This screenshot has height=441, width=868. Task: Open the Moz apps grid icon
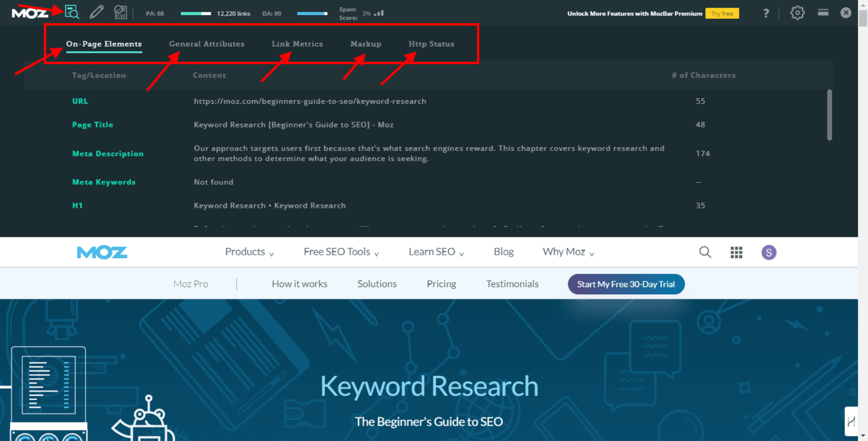click(x=736, y=252)
